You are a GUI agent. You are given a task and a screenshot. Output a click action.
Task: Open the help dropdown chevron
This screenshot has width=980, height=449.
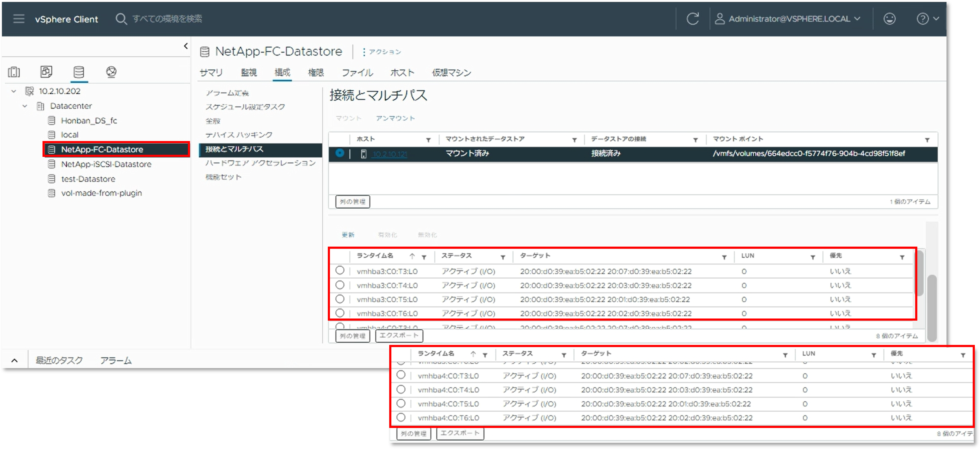click(936, 19)
